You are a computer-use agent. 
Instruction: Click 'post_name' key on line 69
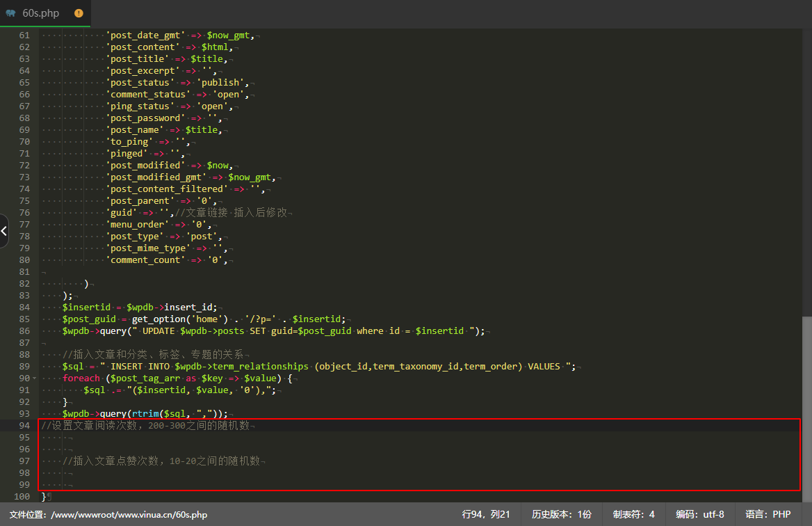point(135,130)
